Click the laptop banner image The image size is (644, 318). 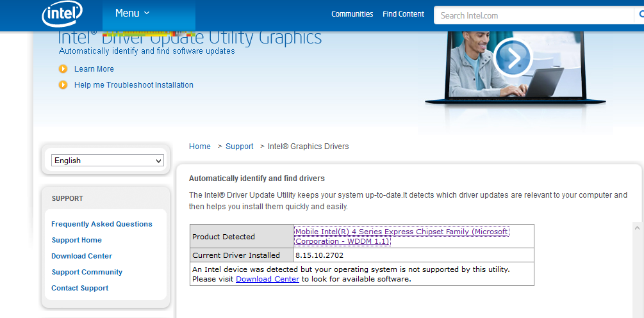[515, 68]
